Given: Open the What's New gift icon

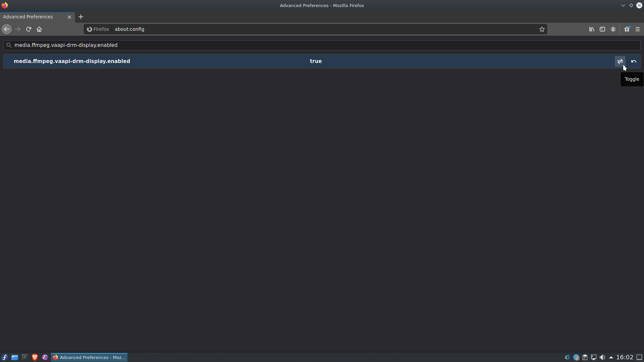Looking at the screenshot, I should (x=627, y=29).
